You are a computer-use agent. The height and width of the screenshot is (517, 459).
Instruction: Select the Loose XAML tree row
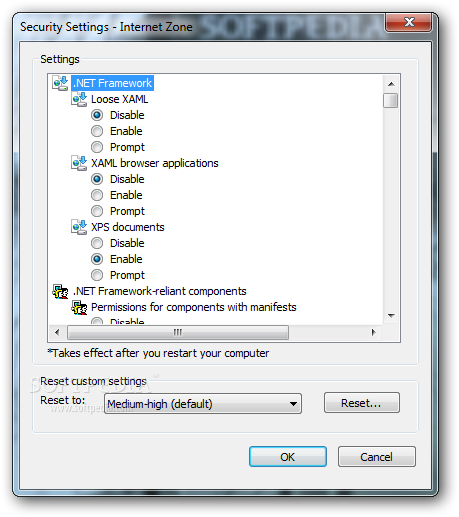coord(119,99)
